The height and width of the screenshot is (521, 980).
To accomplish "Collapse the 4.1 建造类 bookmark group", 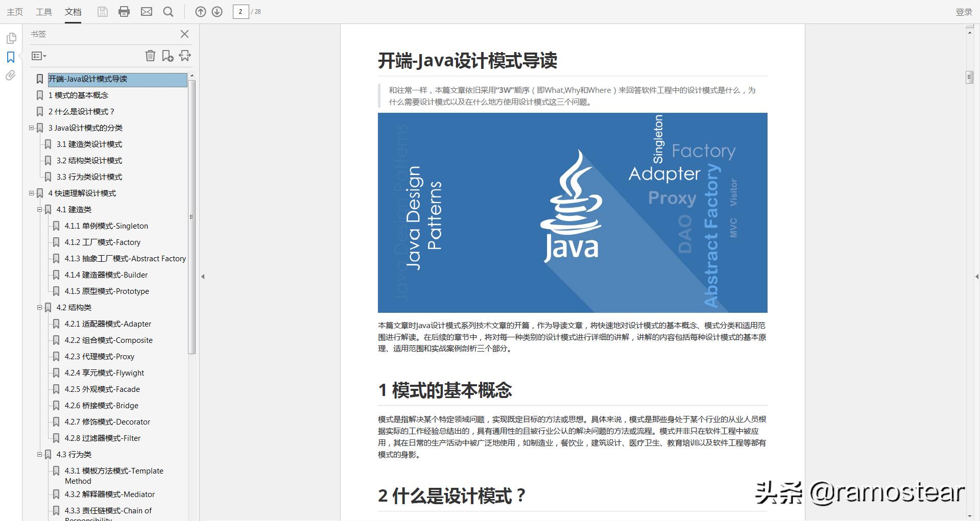I will tap(40, 209).
